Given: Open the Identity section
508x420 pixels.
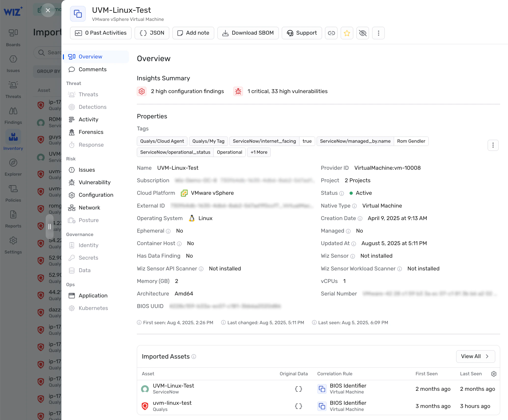Looking at the screenshot, I should [96, 245].
